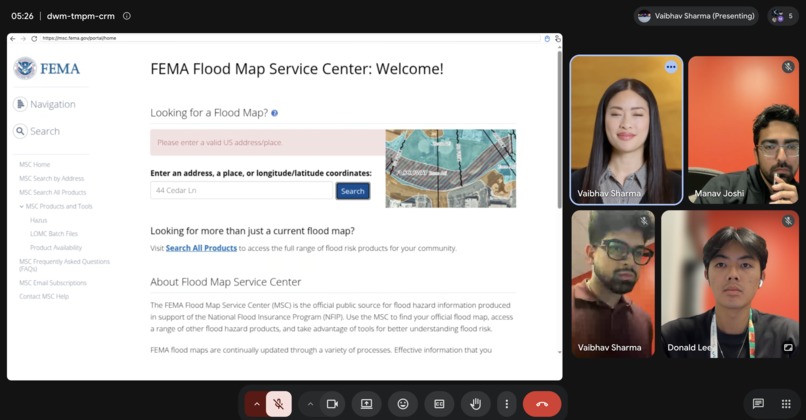Open MSC Search All Products in sidebar
The height and width of the screenshot is (420, 806).
pos(52,192)
